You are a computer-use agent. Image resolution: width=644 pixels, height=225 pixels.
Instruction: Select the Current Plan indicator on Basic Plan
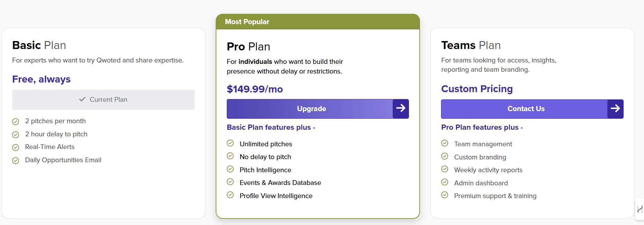pos(103,99)
